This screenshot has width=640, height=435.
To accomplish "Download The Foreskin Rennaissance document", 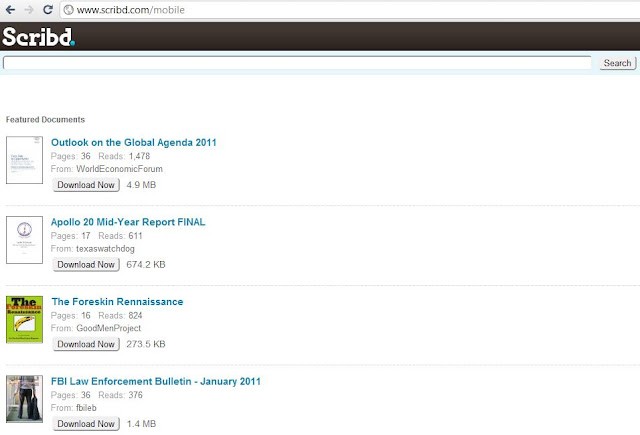I will point(86,344).
